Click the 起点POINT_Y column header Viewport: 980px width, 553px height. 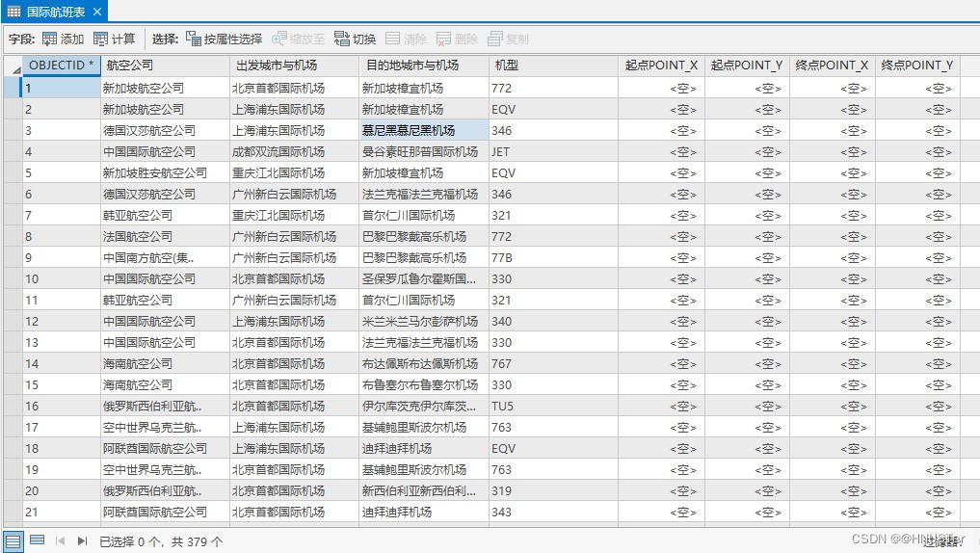pyautogui.click(x=747, y=65)
